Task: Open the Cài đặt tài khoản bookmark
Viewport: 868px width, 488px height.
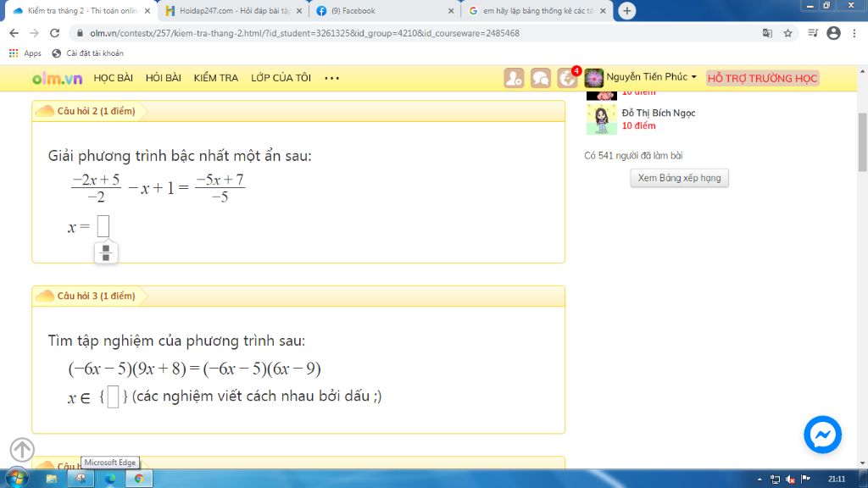Action: click(x=87, y=53)
